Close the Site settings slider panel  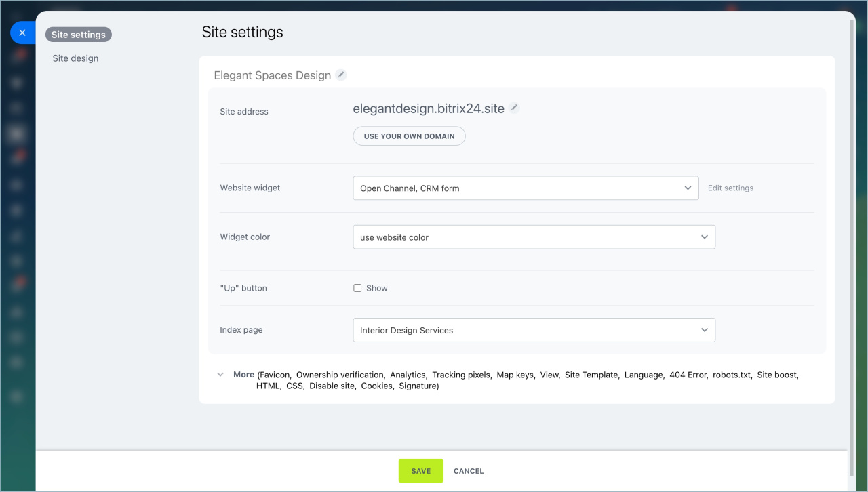(22, 33)
